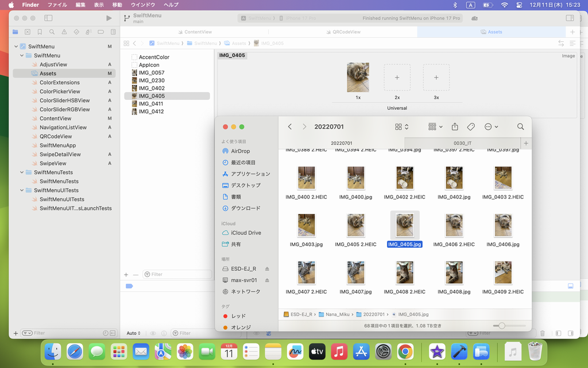Open the Find navigator magnifier icon
The width and height of the screenshot is (588, 368).
pyautogui.click(x=52, y=32)
